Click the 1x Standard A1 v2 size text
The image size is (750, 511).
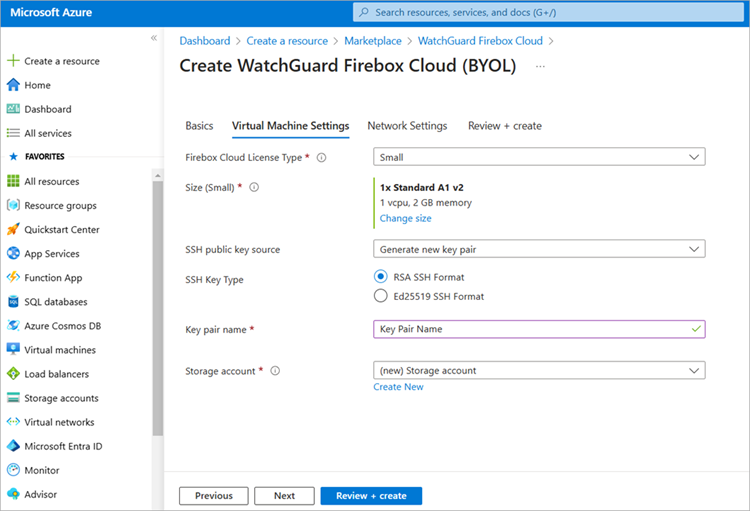point(421,188)
